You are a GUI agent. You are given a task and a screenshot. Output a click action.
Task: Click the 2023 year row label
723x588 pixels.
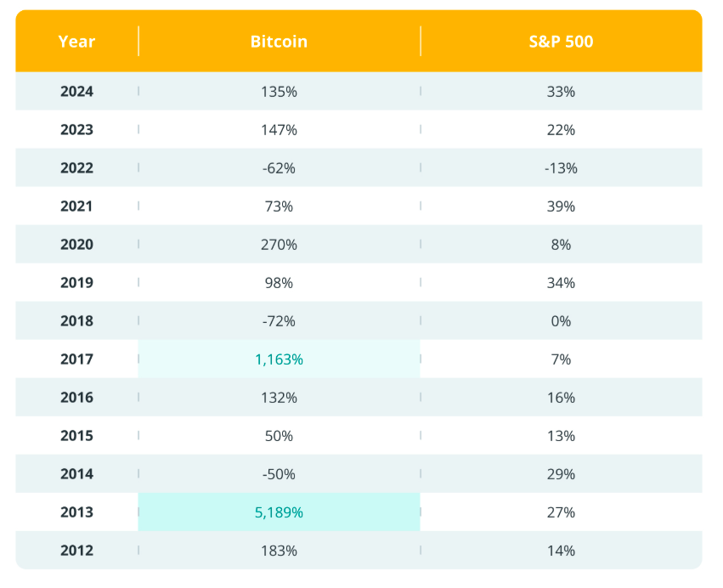tap(76, 130)
